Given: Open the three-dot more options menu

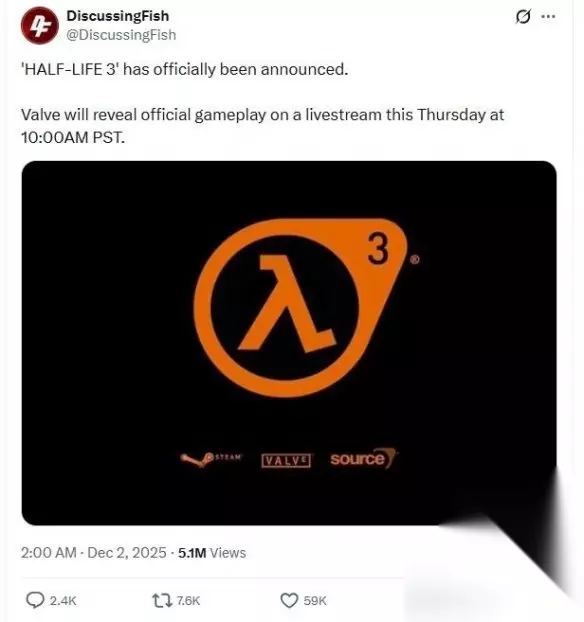Looking at the screenshot, I should pyautogui.click(x=548, y=17).
